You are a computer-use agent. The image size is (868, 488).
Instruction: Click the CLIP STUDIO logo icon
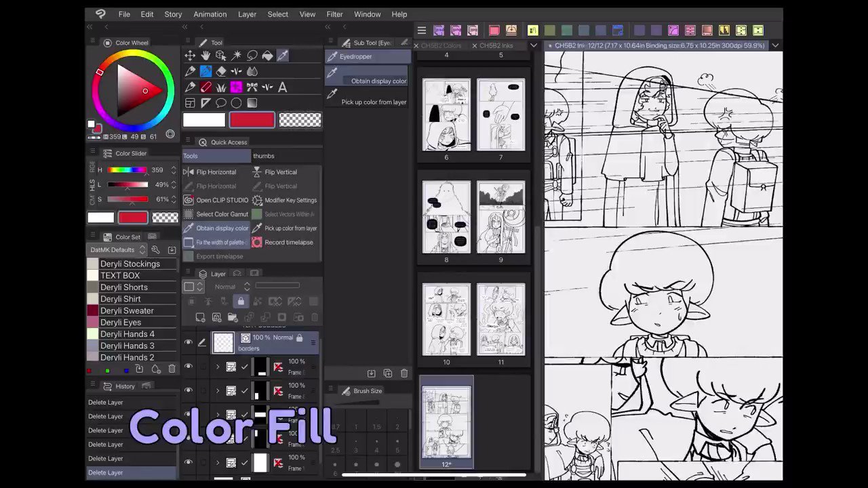[101, 14]
